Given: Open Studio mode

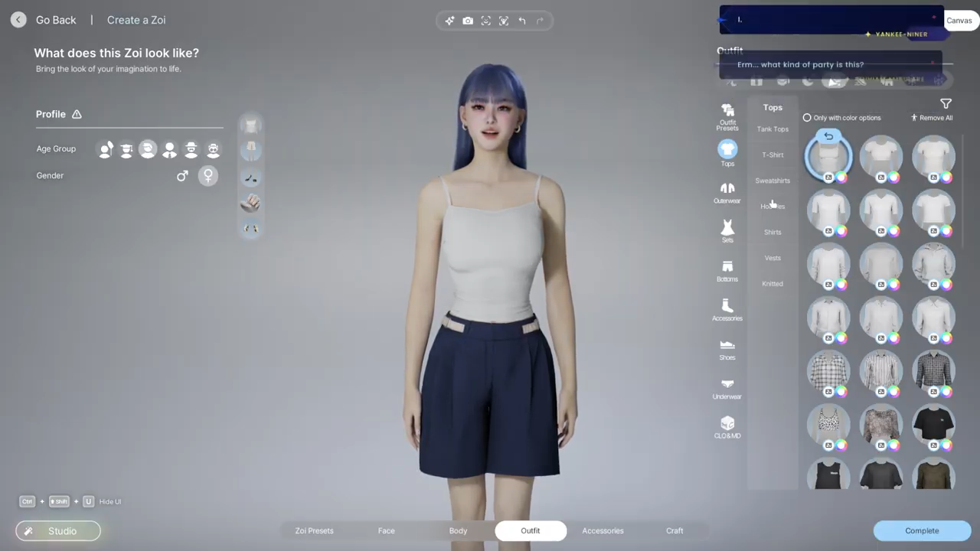Looking at the screenshot, I should click(58, 530).
